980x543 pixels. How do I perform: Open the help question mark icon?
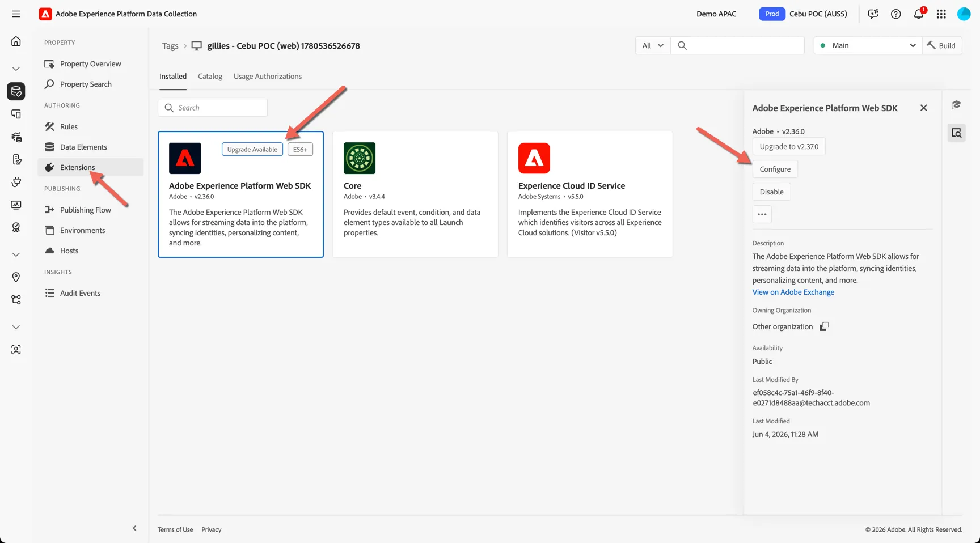pyautogui.click(x=895, y=14)
